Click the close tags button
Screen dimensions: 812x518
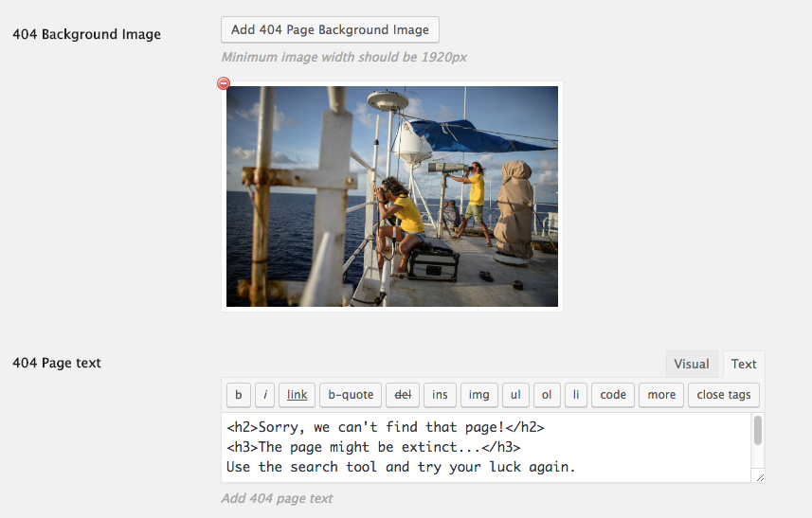pos(724,395)
